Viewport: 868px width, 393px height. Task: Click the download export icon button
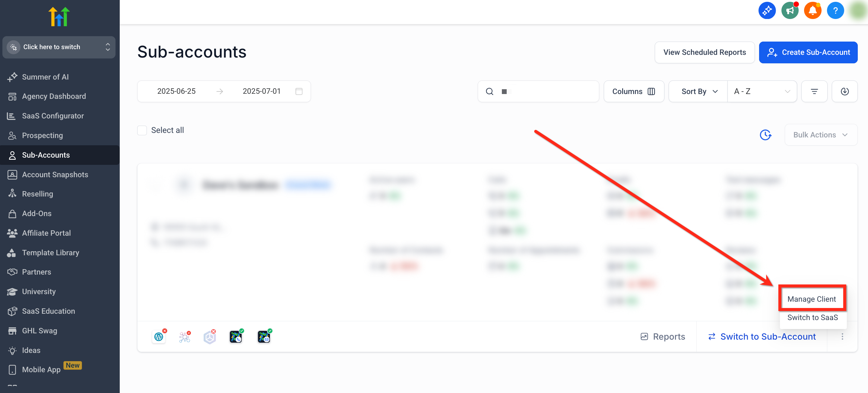click(x=844, y=91)
